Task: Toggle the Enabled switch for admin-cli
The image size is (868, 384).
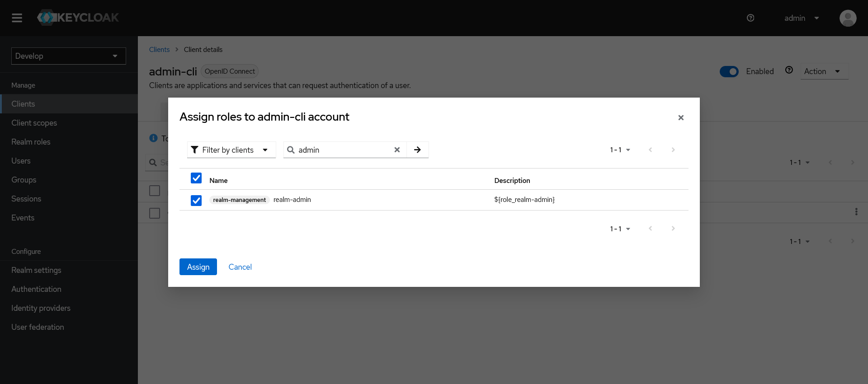Action: click(x=729, y=71)
